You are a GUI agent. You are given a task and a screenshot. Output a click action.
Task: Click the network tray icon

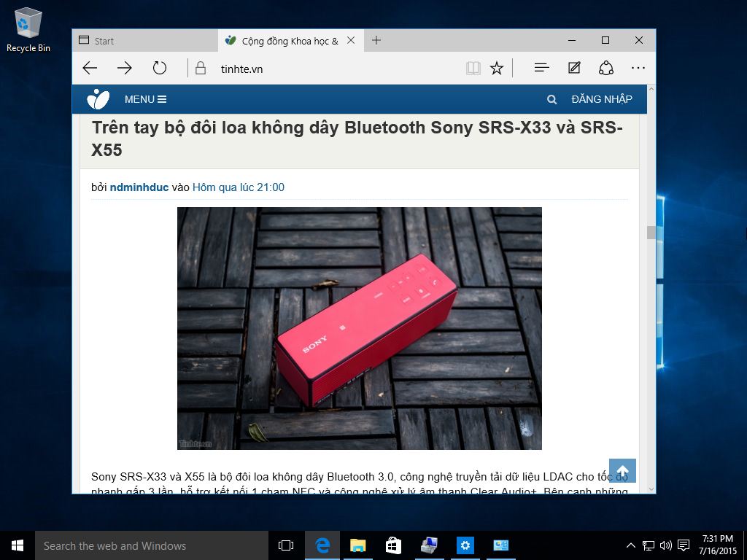point(649,545)
